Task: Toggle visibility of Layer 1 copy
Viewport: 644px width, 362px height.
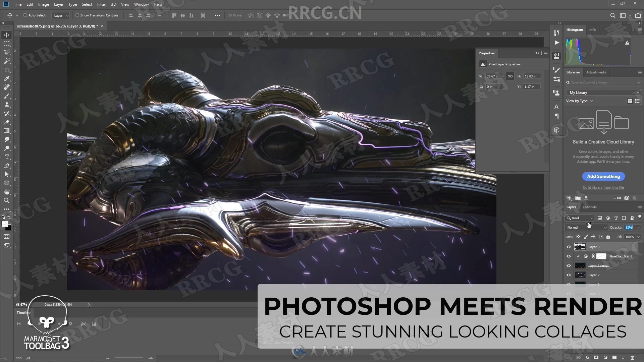Action: pyautogui.click(x=569, y=266)
